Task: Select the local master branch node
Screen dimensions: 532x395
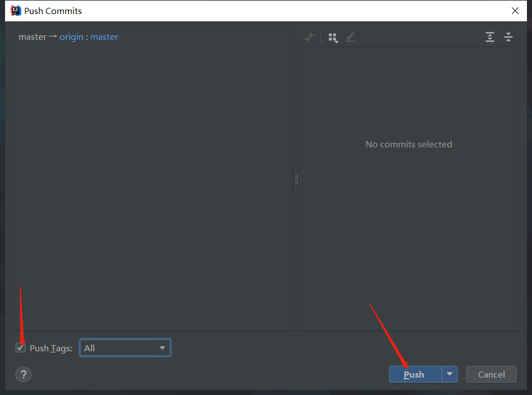Action: (x=33, y=37)
